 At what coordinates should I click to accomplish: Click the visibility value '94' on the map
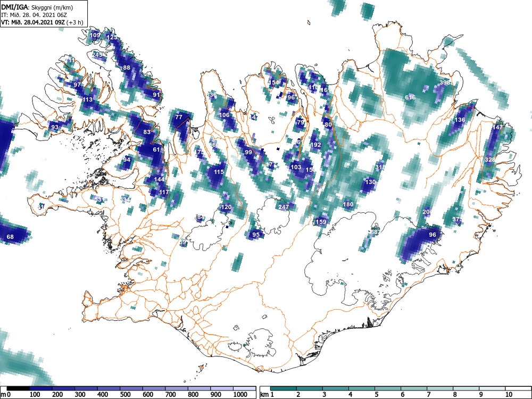coord(127,160)
